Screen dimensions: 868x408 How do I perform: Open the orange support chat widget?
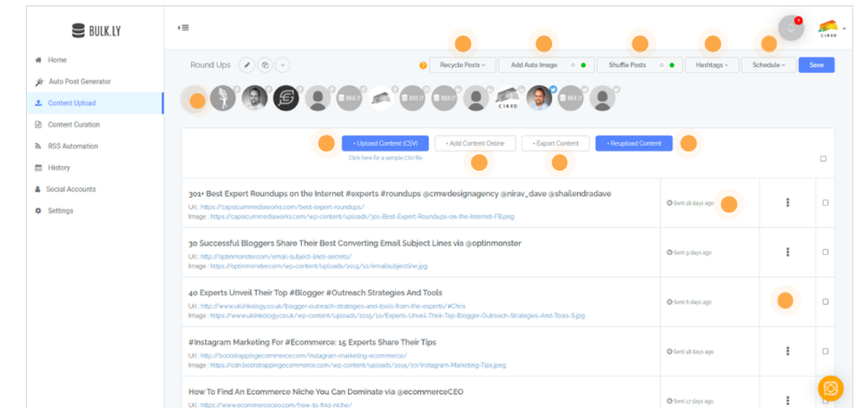coord(831,388)
